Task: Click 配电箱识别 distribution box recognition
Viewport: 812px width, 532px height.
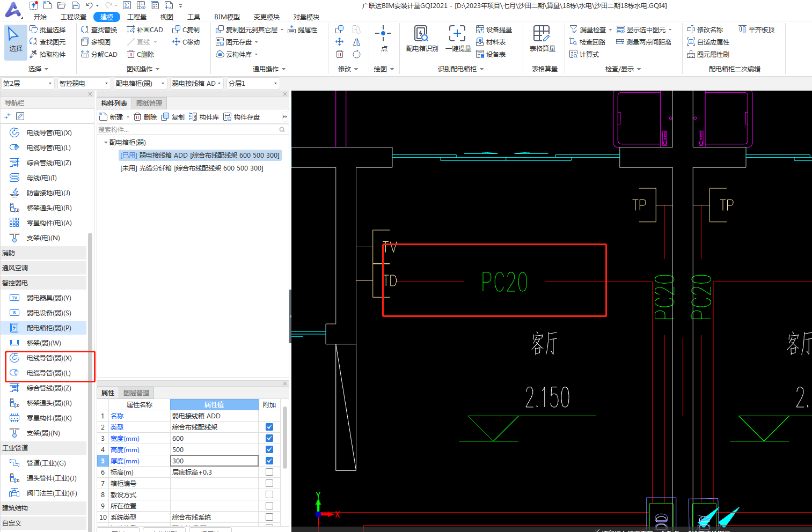Action: pyautogui.click(x=422, y=38)
